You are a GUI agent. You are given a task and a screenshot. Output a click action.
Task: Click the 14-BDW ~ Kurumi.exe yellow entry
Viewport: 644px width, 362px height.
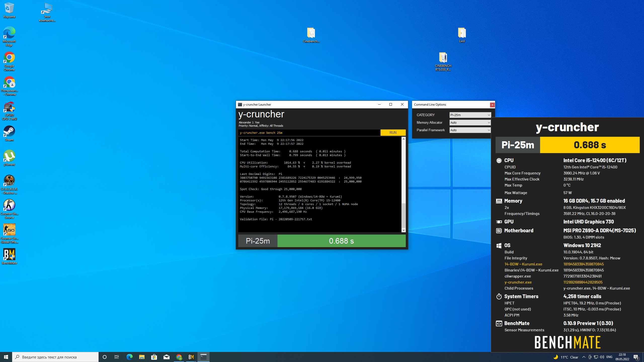tap(523, 264)
